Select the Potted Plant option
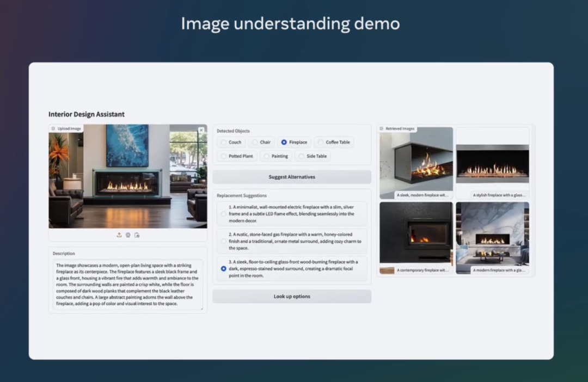 [x=224, y=157]
